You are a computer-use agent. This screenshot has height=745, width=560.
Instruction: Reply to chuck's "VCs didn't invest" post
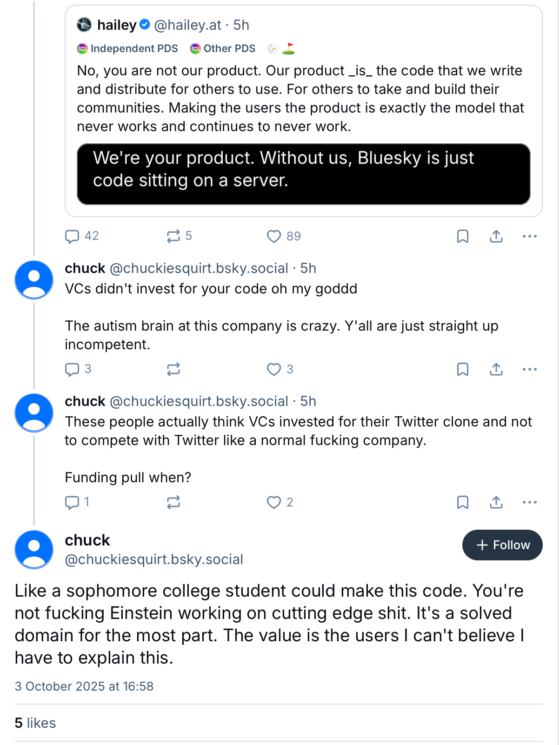(x=72, y=369)
